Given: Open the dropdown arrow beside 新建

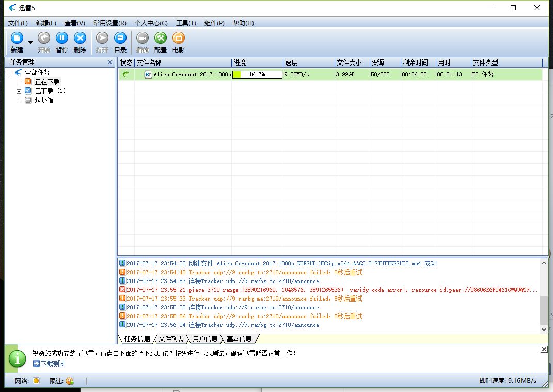Looking at the screenshot, I should [30, 42].
